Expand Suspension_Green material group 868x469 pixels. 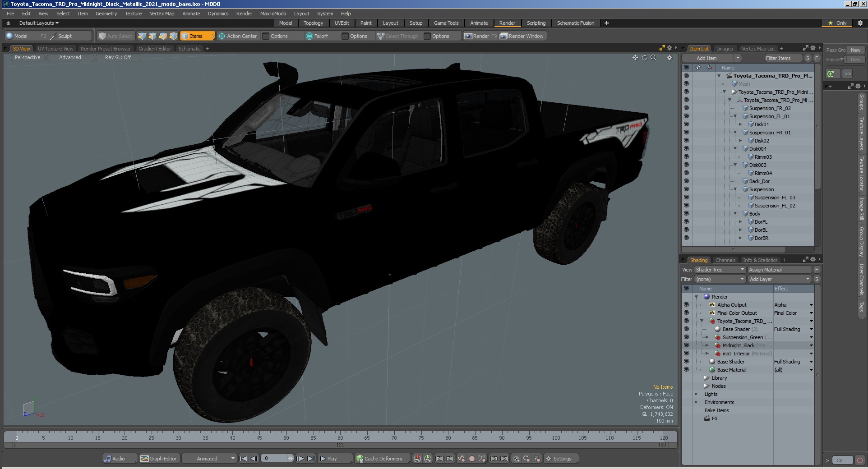(x=707, y=337)
